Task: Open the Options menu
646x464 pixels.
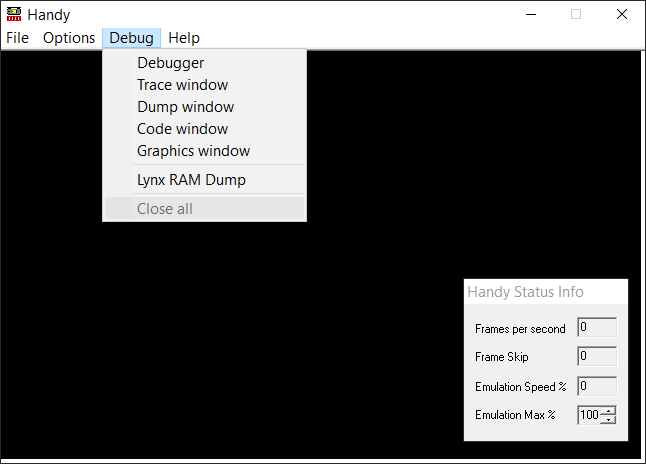Action: click(x=69, y=38)
